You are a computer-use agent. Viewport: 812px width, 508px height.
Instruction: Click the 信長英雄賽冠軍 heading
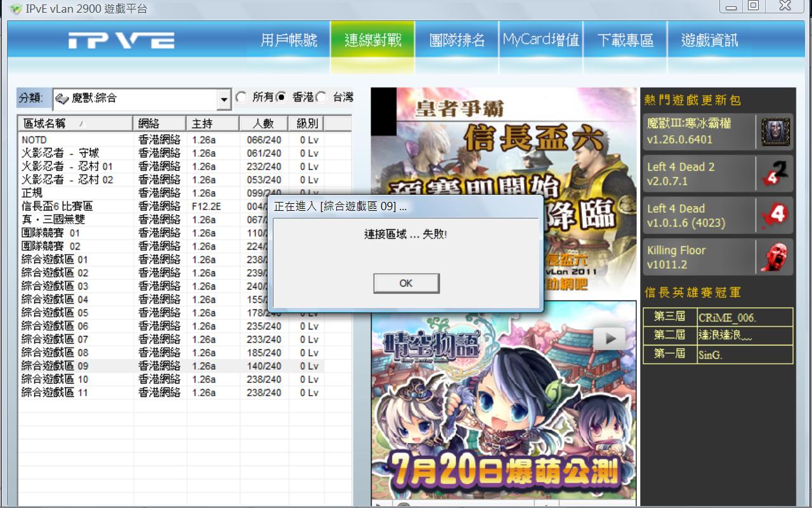click(x=692, y=293)
